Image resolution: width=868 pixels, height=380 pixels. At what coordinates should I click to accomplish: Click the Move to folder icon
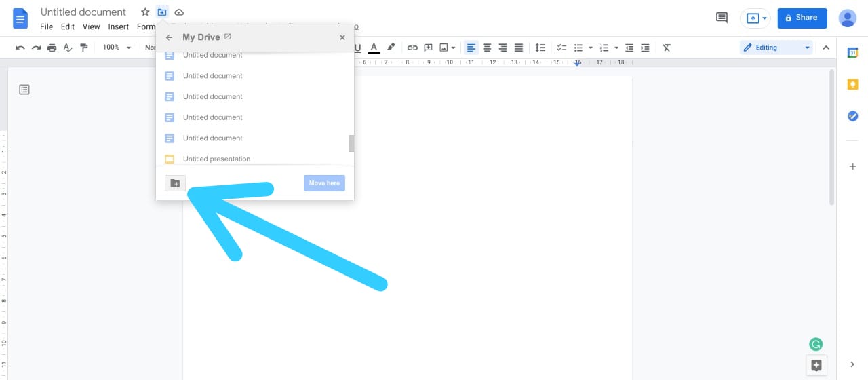pos(162,12)
